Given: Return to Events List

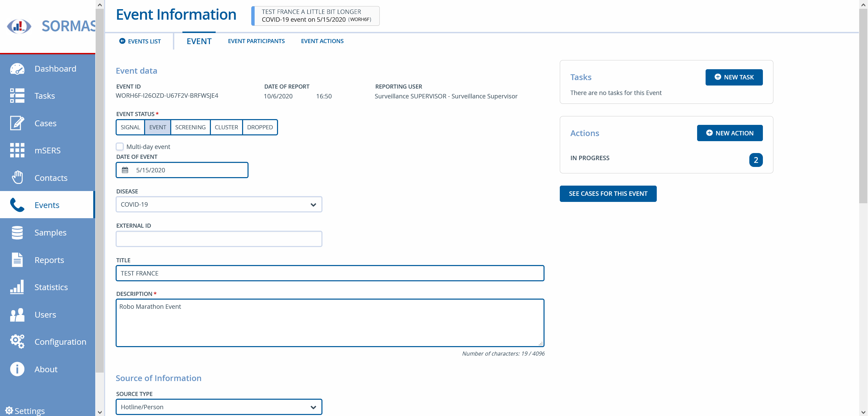Looking at the screenshot, I should pyautogui.click(x=140, y=41).
